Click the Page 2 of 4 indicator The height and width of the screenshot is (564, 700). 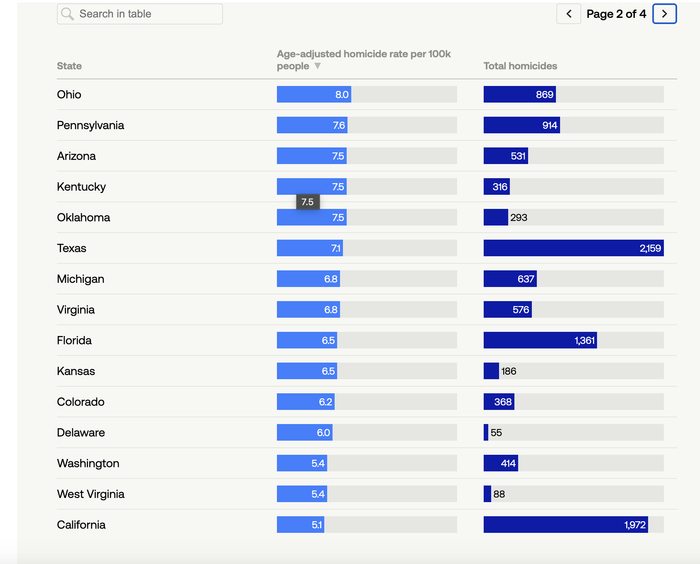coord(616,14)
